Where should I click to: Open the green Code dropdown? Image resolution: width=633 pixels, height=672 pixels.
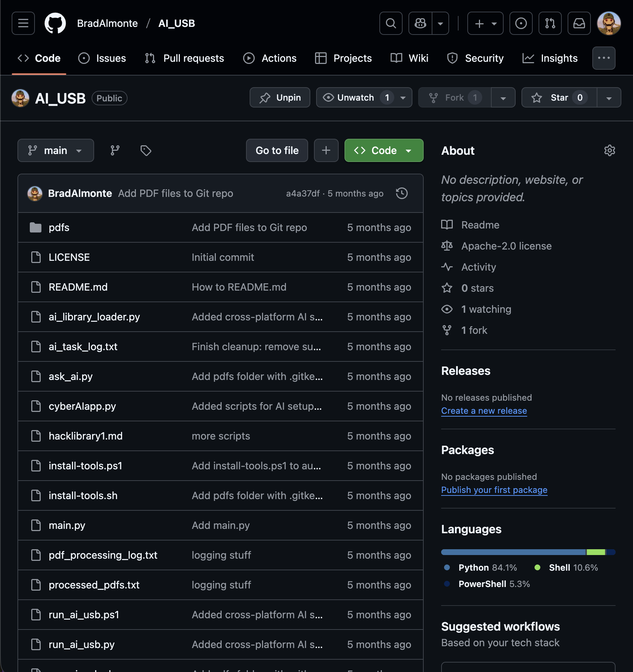[384, 150]
